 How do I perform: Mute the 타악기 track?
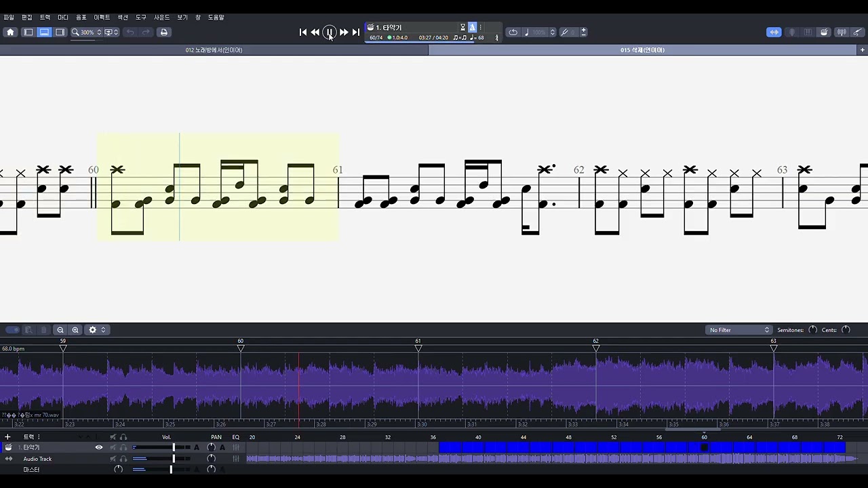(113, 447)
